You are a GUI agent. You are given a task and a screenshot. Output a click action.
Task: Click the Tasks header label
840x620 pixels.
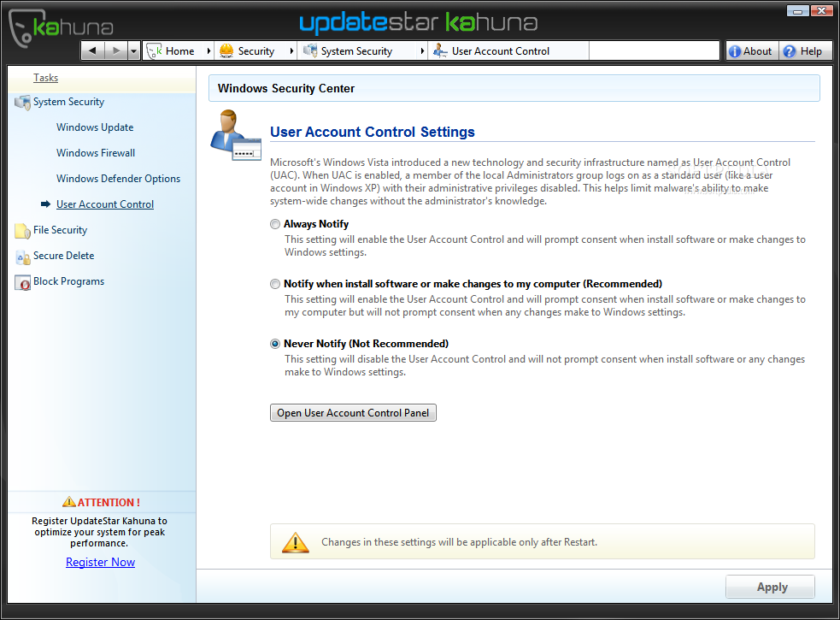45,78
